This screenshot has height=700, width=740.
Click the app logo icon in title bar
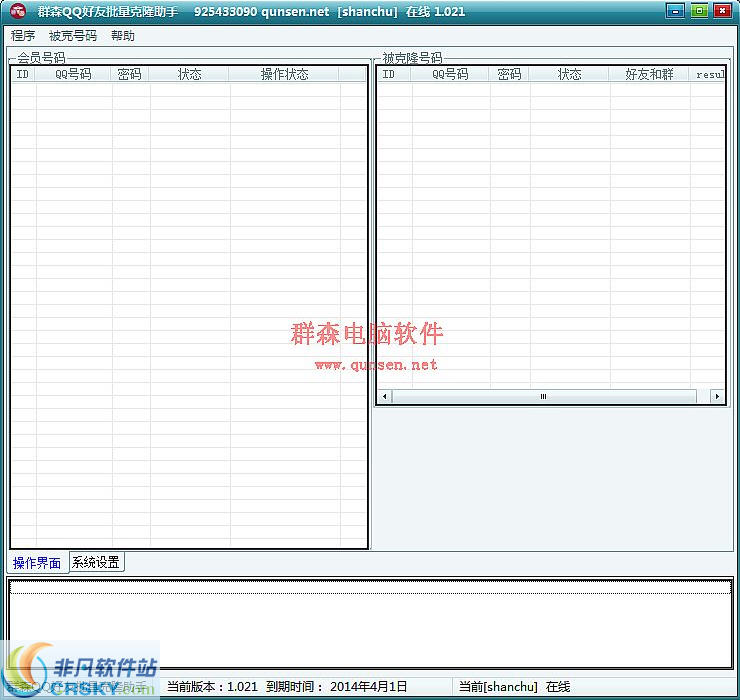point(18,11)
